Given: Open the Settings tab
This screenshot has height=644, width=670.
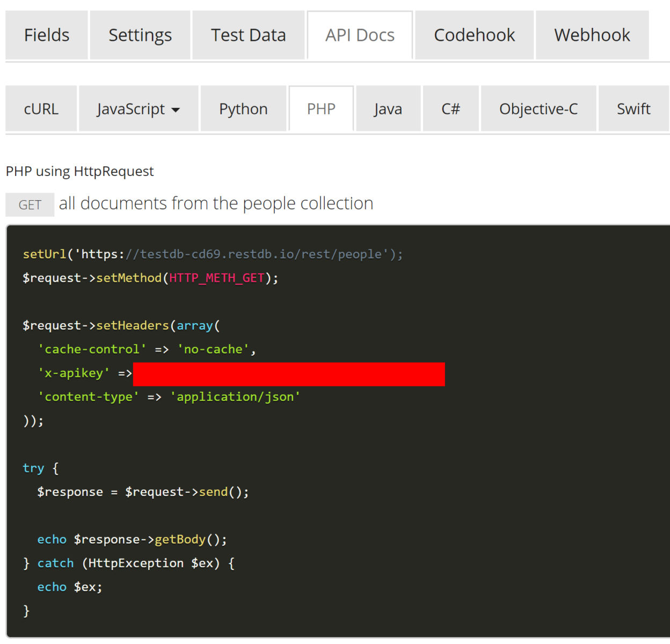Looking at the screenshot, I should pyautogui.click(x=140, y=34).
